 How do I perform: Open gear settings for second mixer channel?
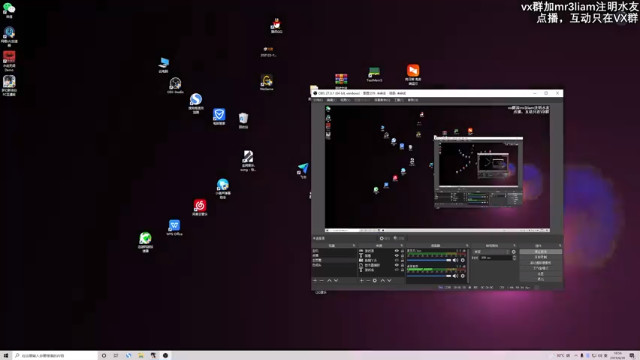[x=462, y=276]
